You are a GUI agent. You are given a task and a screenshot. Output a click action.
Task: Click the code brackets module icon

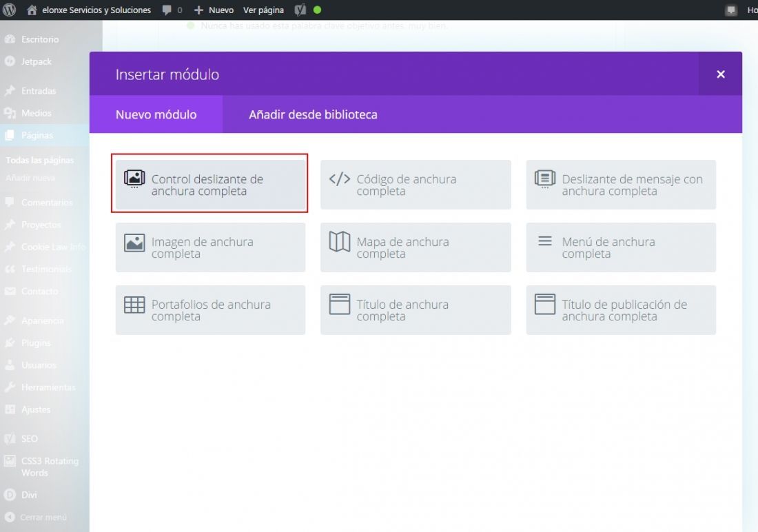pos(339,178)
